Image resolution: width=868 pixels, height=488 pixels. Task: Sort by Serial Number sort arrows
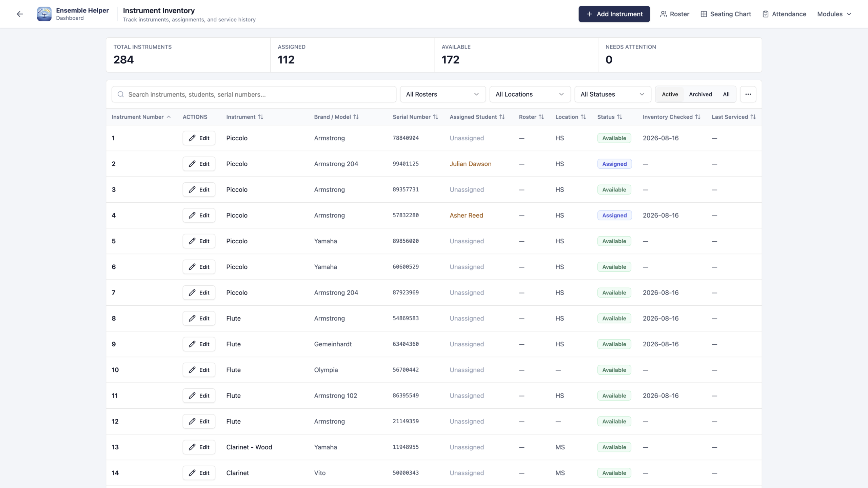point(436,117)
